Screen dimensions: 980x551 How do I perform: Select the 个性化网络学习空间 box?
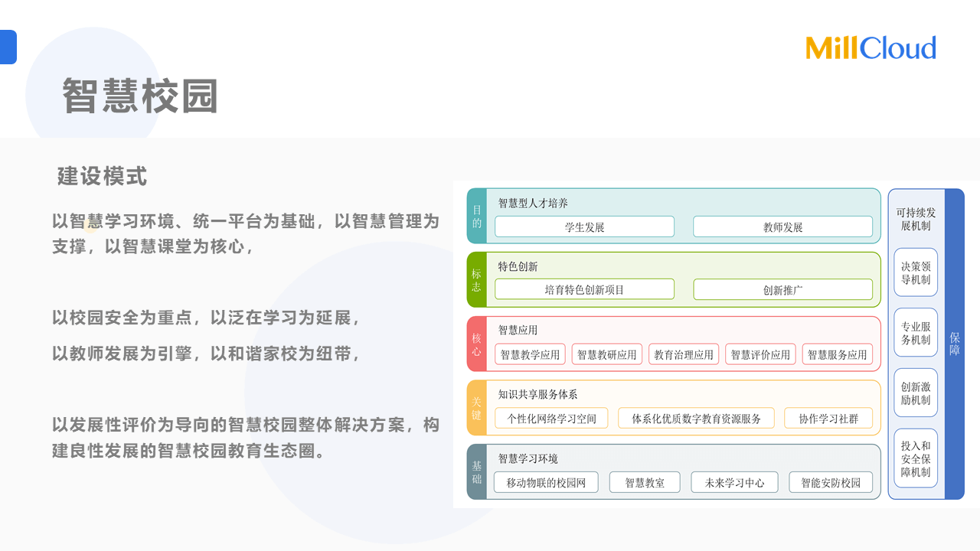(x=551, y=418)
